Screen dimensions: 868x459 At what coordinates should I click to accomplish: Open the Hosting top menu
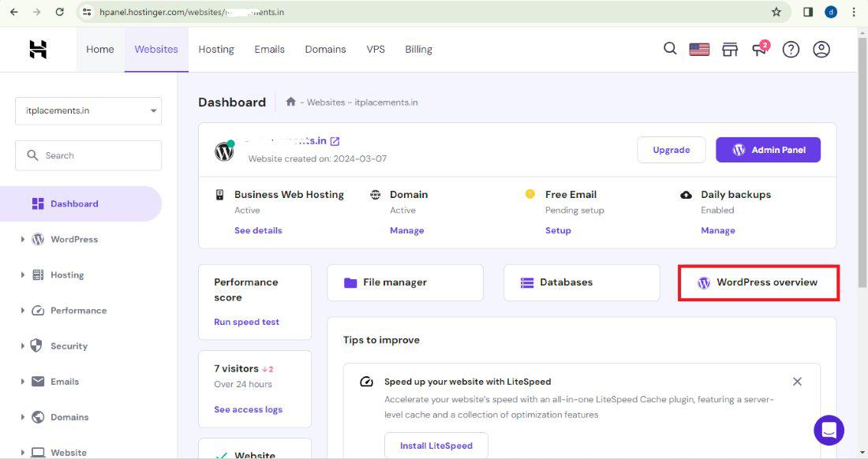(216, 49)
